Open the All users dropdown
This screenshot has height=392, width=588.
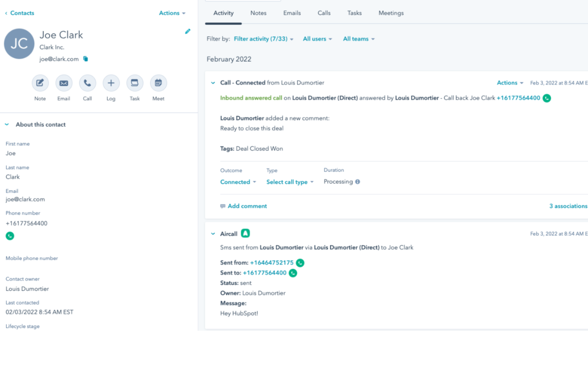click(318, 39)
